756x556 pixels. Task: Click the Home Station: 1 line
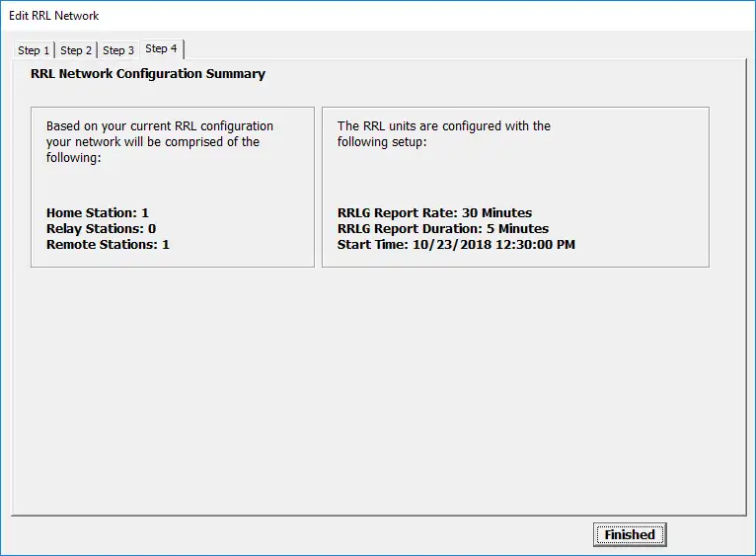[x=98, y=212]
